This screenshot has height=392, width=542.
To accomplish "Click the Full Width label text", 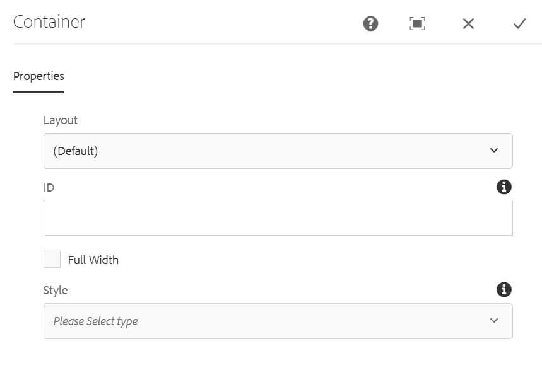I will pos(93,260).
